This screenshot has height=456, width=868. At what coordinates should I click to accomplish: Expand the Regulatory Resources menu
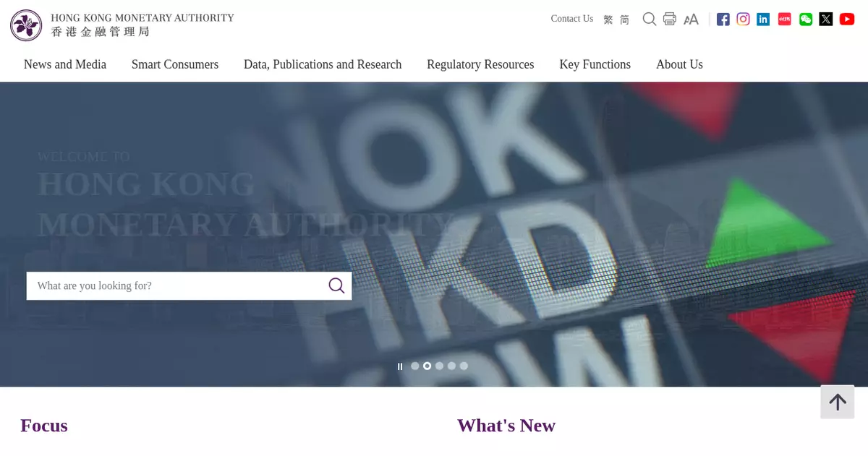[480, 64]
